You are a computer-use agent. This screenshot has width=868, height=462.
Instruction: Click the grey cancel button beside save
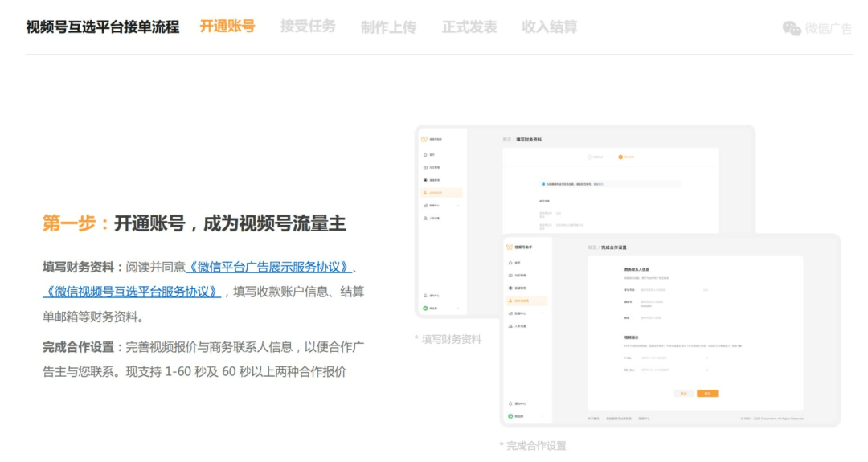[684, 393]
